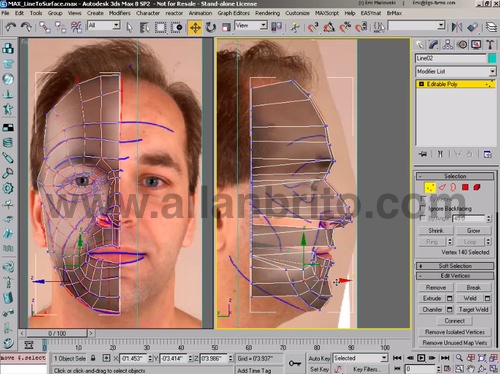
Task: Enable the Ignore Backfacing checkbox
Action: point(423,208)
